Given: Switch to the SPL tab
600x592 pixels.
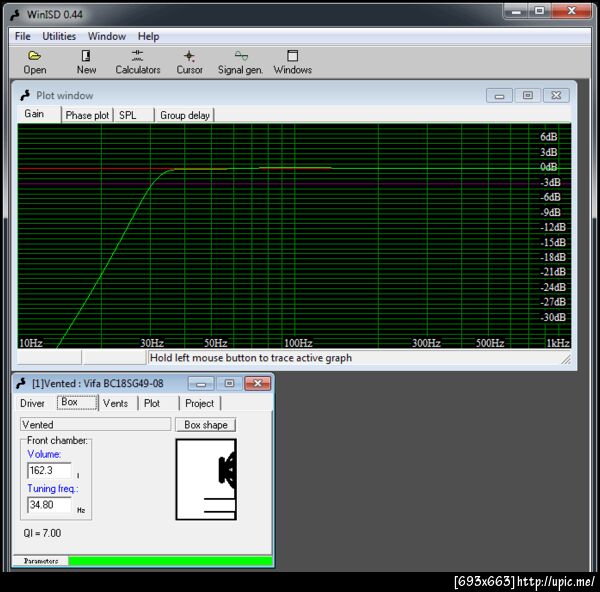Looking at the screenshot, I should [x=134, y=115].
